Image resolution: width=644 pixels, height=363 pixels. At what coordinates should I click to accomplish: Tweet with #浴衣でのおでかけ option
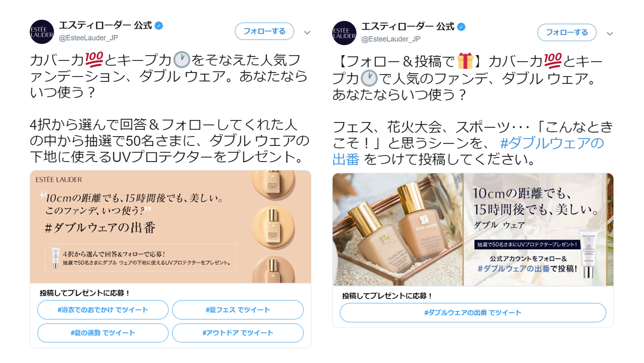(103, 310)
